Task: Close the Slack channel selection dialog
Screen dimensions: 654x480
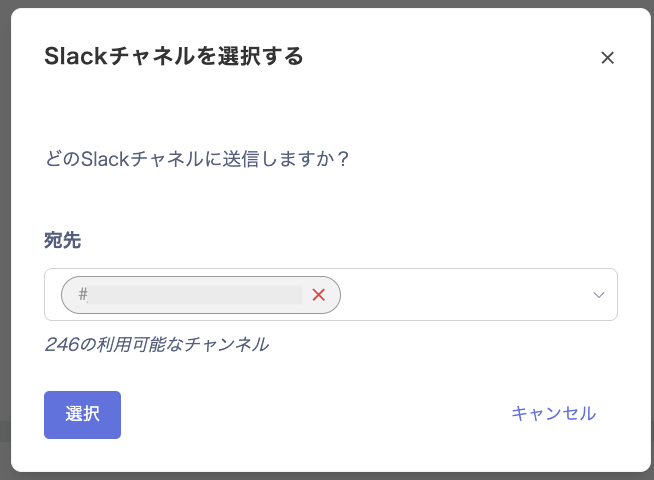Action: click(607, 58)
